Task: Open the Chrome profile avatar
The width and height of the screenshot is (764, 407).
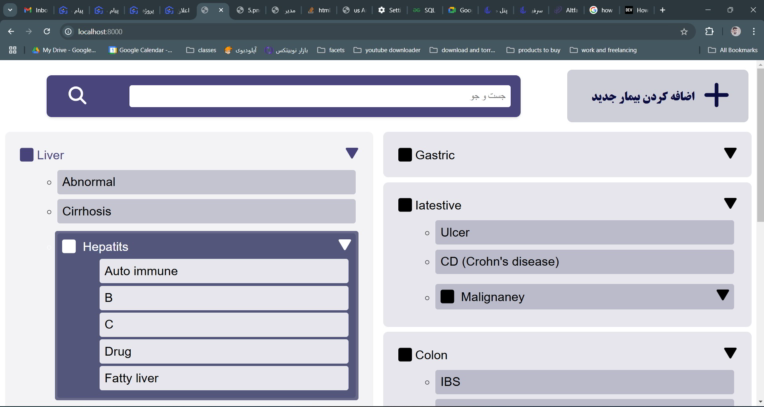Action: pyautogui.click(x=735, y=31)
